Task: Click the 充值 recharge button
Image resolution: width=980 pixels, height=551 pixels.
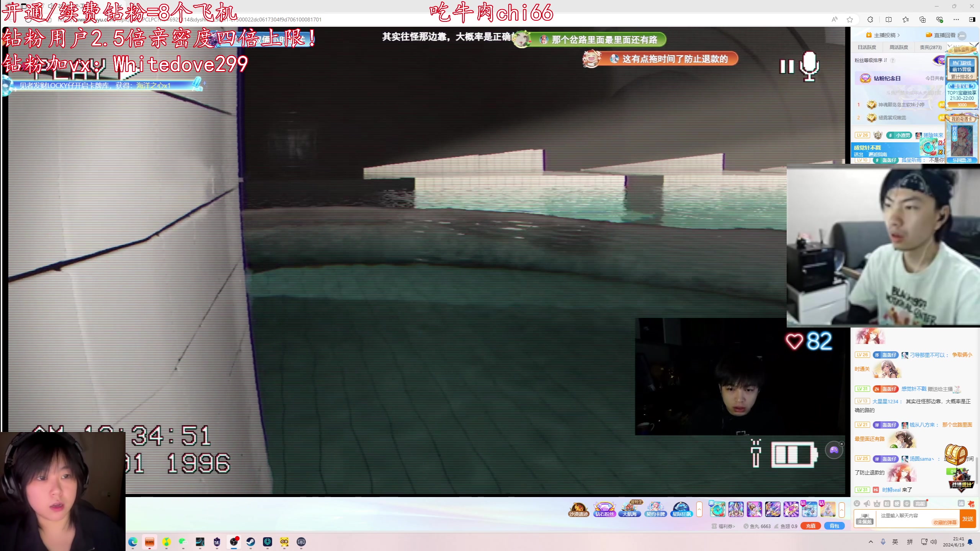Action: click(811, 526)
